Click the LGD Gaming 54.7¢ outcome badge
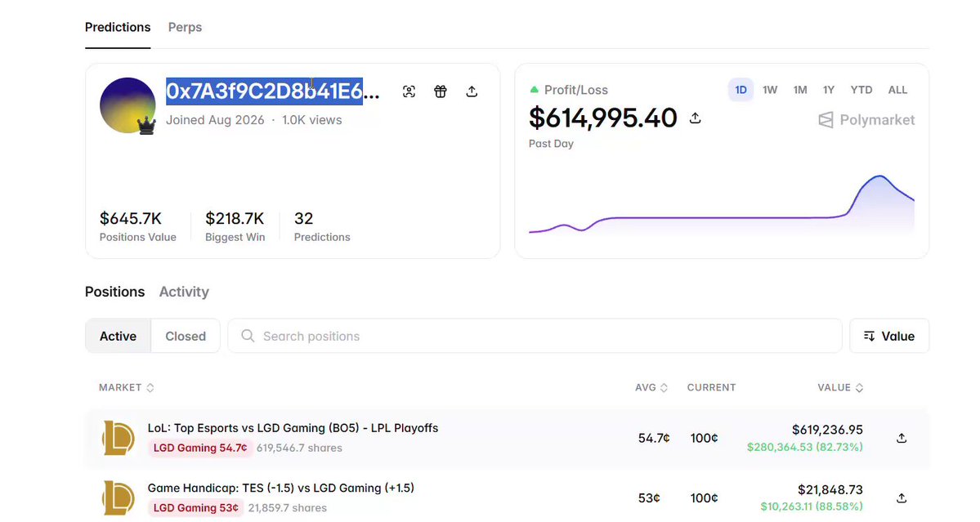 (200, 448)
